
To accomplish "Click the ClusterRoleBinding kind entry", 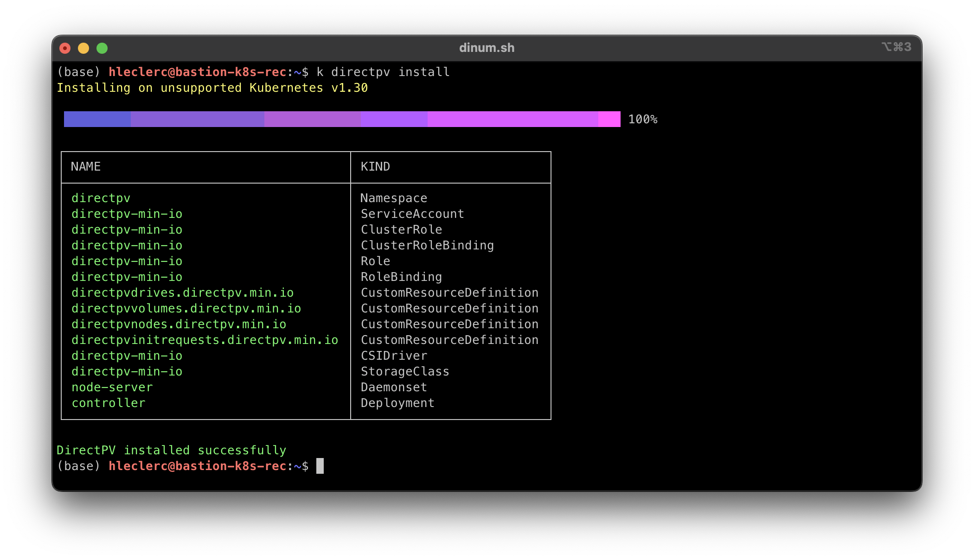I will [x=427, y=246].
